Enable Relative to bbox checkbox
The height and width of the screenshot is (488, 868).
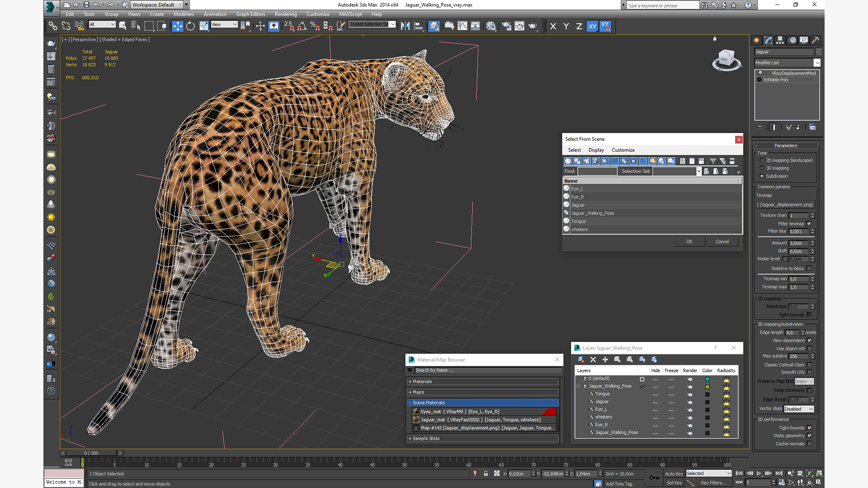809,268
